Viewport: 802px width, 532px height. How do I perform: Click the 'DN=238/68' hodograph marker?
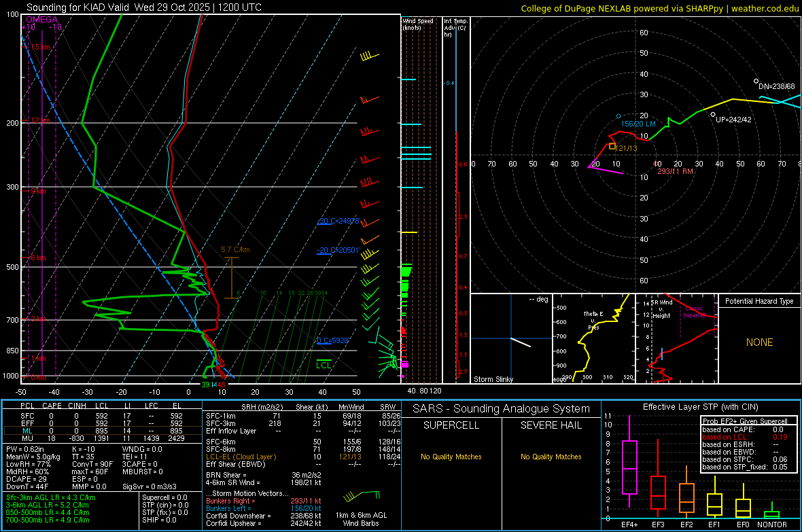[x=776, y=86]
